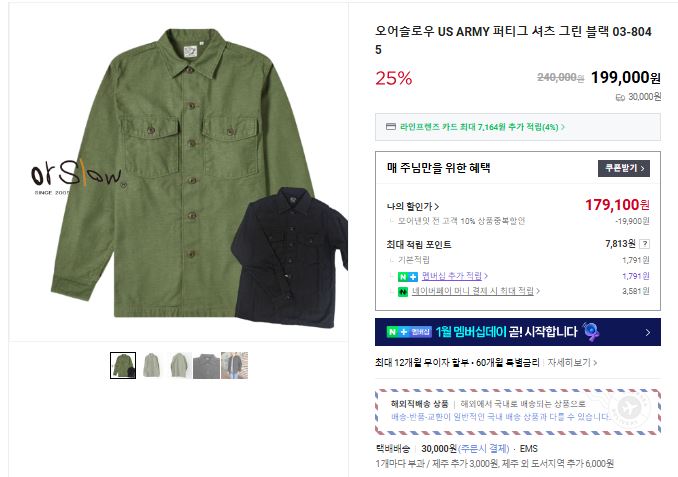The width and height of the screenshot is (678, 477).
Task: Click the delivery truck icon beside 30,000원
Action: 620,97
